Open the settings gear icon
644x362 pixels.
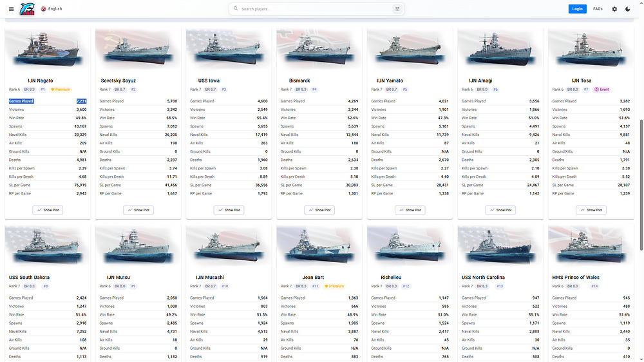(614, 8)
